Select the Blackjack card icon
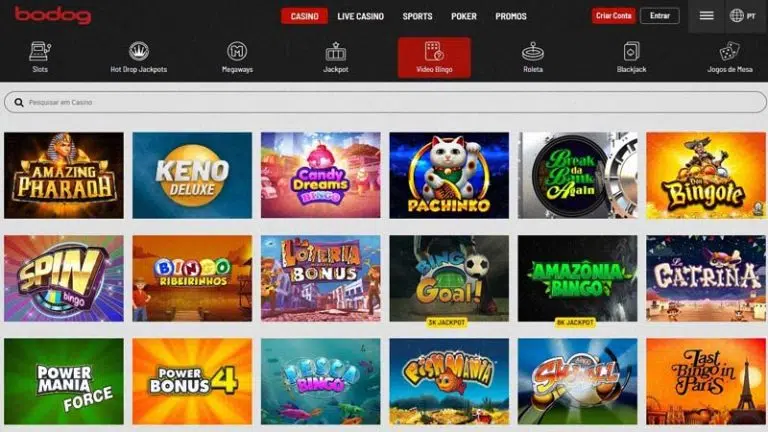This screenshot has height=432, width=768. [631, 51]
